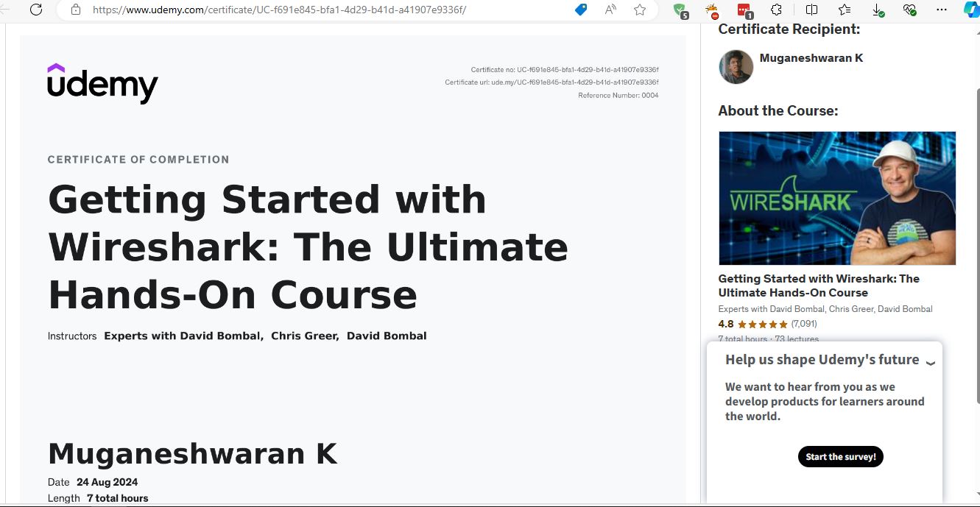Toggle the split screen icon
980x507 pixels.
[811, 10]
